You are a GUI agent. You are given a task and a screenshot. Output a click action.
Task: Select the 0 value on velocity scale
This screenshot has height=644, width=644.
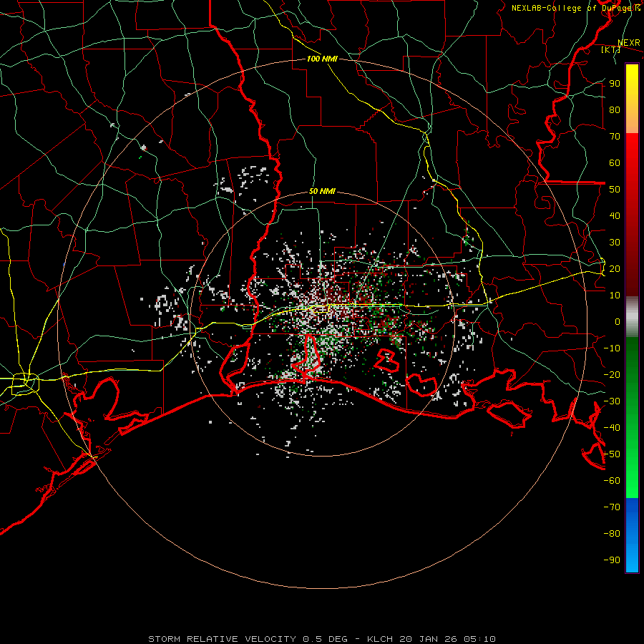[618, 322]
